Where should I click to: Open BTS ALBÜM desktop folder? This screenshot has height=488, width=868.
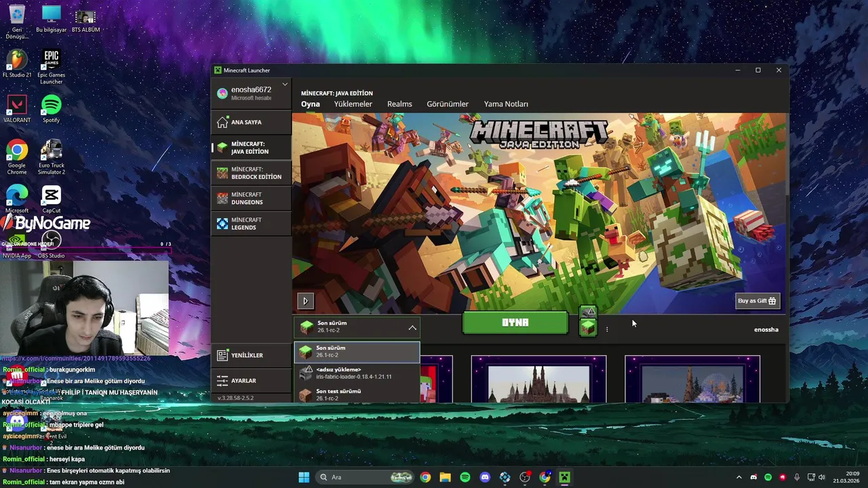[85, 19]
